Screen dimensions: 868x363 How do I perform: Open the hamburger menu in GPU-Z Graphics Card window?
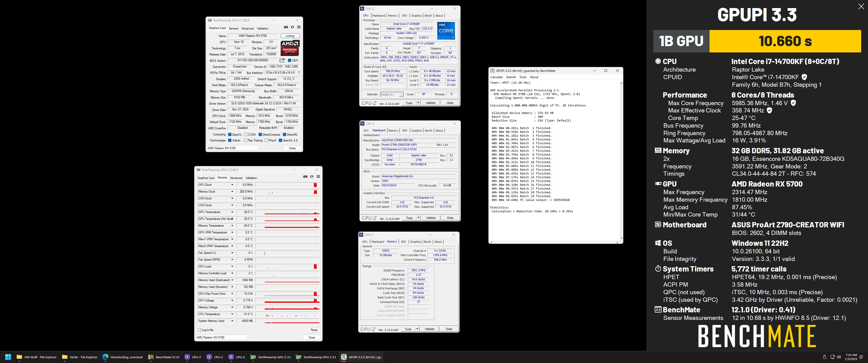(x=299, y=27)
